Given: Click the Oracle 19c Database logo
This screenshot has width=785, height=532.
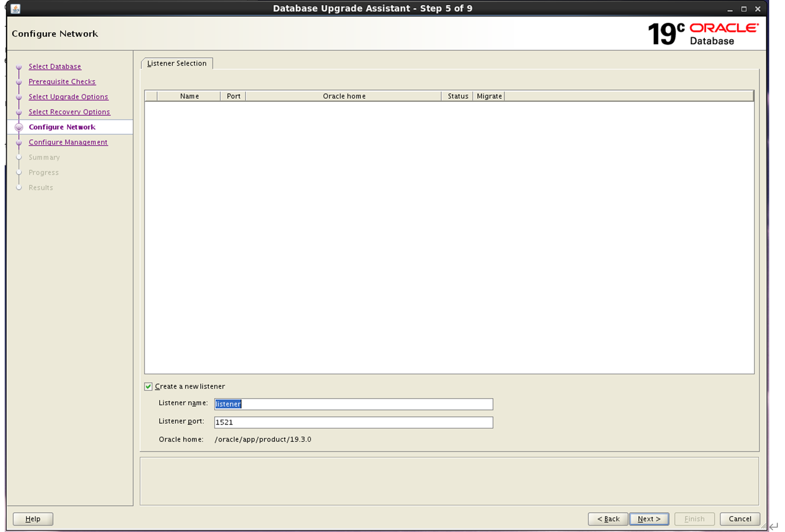Looking at the screenshot, I should (703, 34).
